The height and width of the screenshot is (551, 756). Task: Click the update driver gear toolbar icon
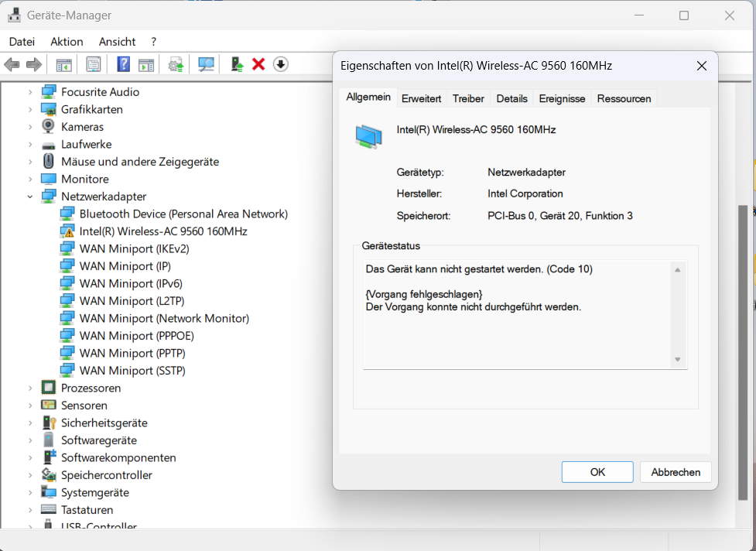[176, 64]
